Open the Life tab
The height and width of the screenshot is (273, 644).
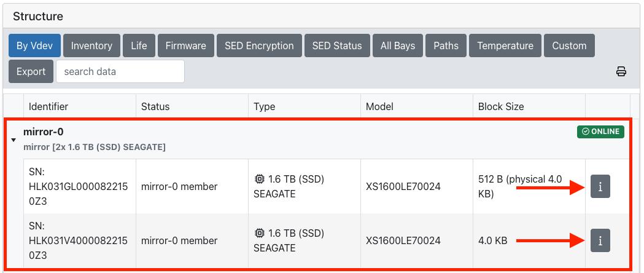139,45
